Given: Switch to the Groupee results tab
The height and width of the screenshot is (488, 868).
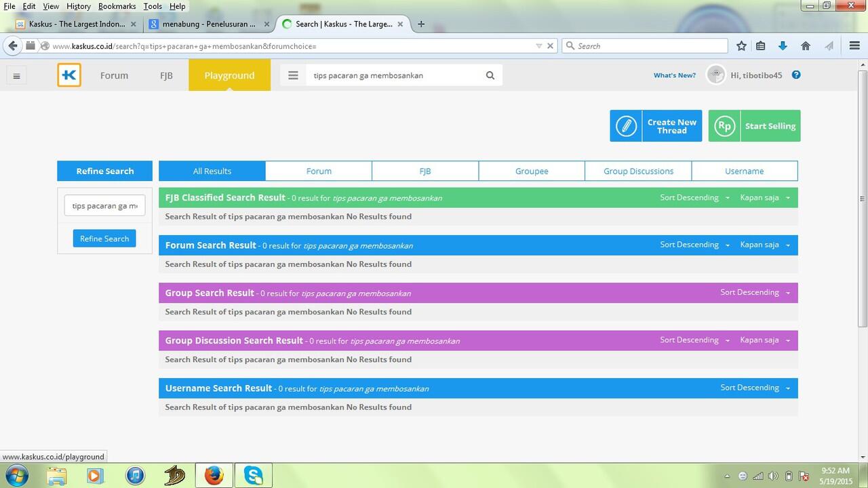Looking at the screenshot, I should pyautogui.click(x=532, y=171).
